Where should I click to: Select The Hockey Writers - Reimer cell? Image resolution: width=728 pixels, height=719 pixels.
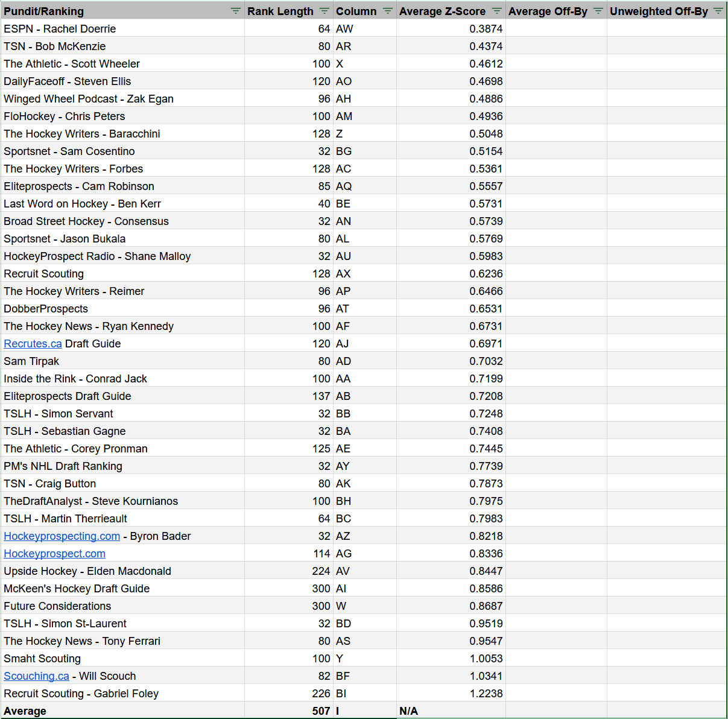[x=122, y=291]
